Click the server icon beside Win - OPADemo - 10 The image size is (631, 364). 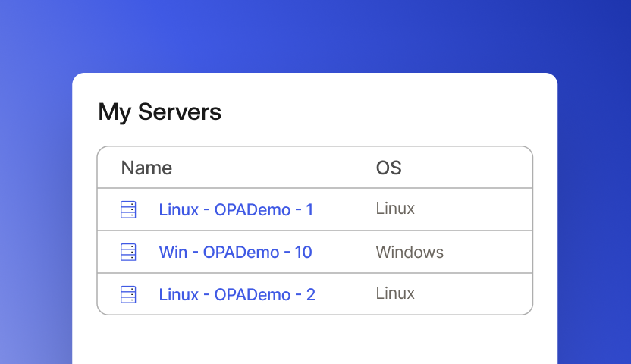click(128, 253)
